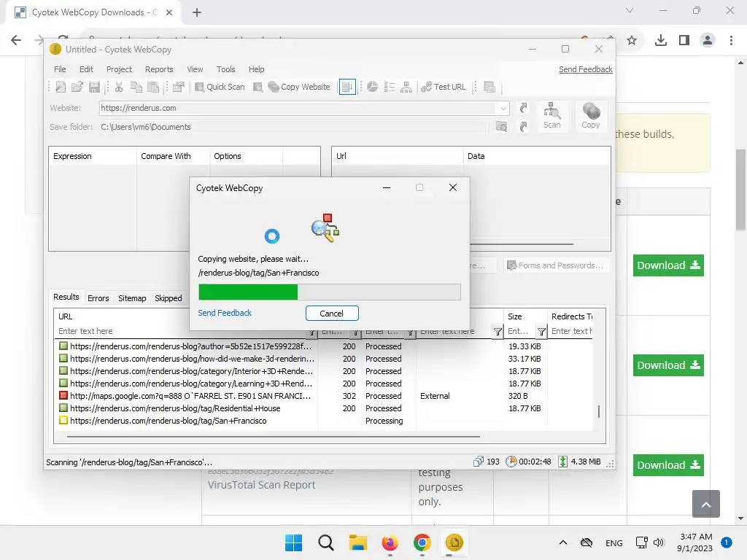Click the sitemap diagram toolbar icon
Screen dimensions: 747x560
tap(406, 87)
